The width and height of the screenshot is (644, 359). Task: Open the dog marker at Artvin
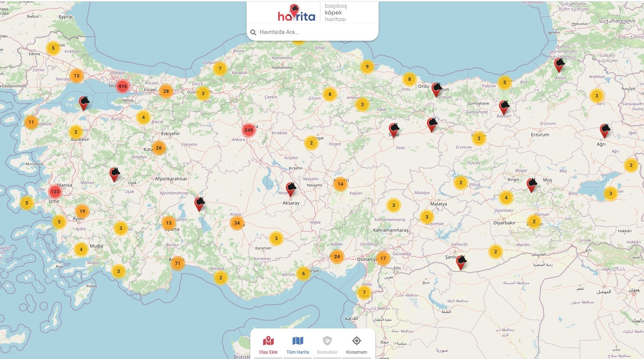click(x=559, y=65)
